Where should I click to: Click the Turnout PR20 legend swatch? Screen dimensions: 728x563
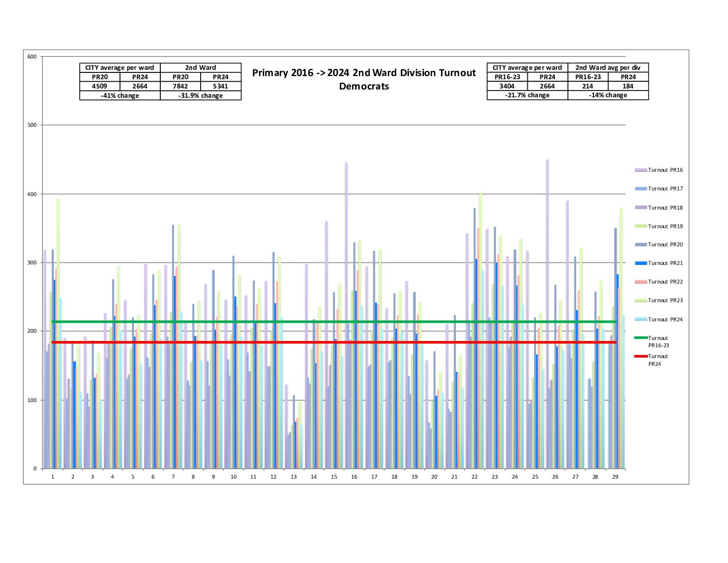[641, 245]
